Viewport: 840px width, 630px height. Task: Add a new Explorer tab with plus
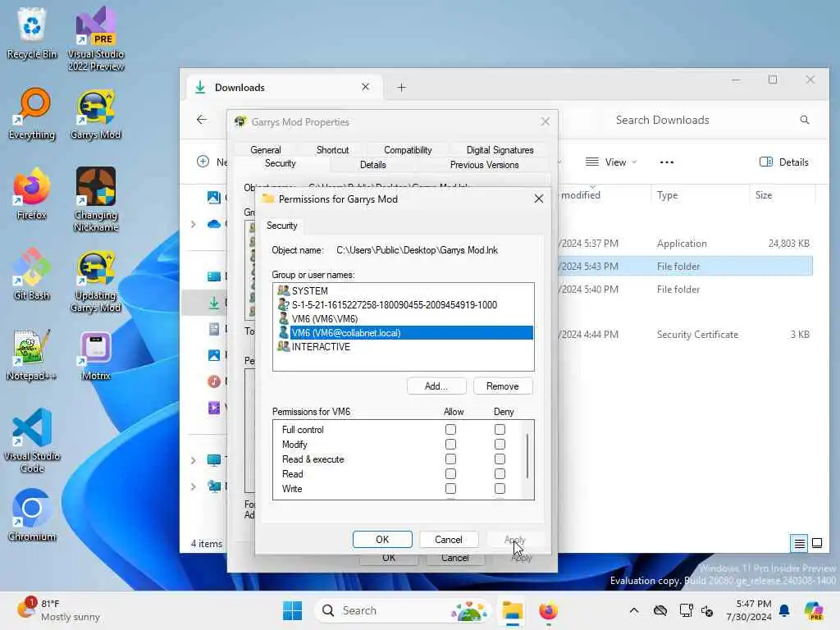point(401,87)
